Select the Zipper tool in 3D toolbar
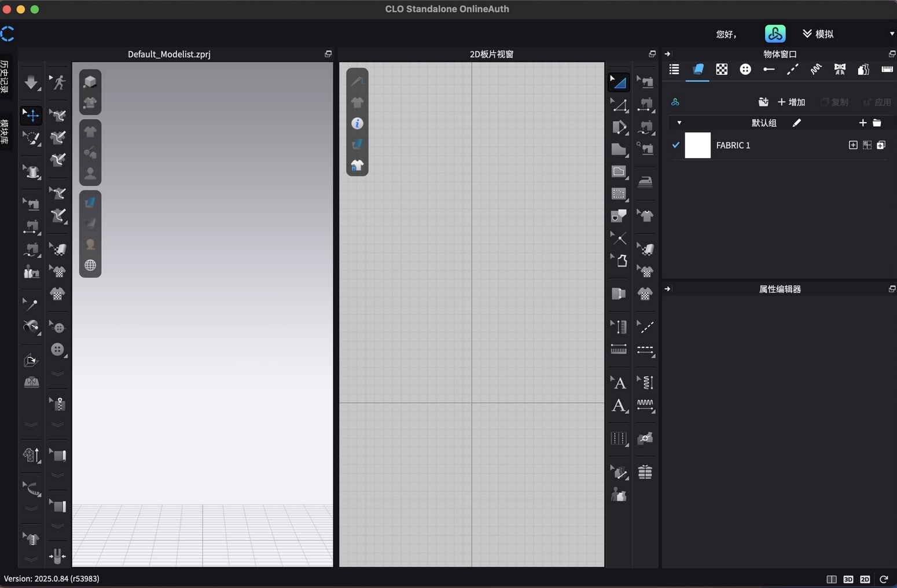897x588 pixels. pyautogui.click(x=58, y=403)
